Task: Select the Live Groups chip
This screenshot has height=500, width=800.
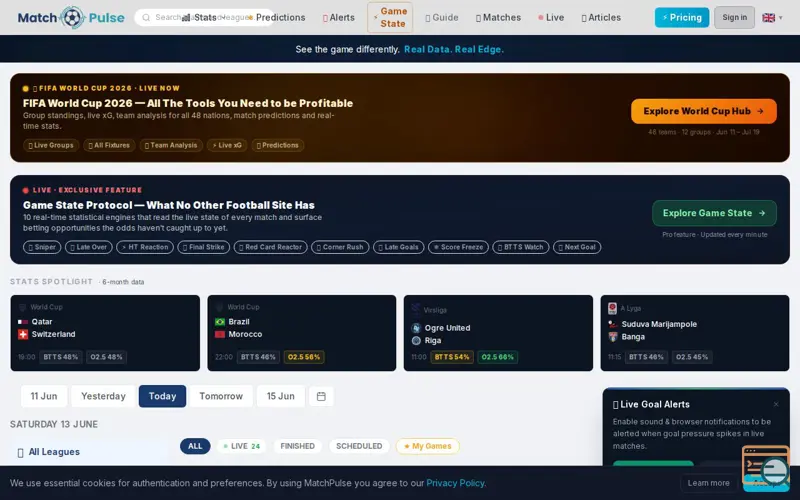Action: tap(51, 145)
